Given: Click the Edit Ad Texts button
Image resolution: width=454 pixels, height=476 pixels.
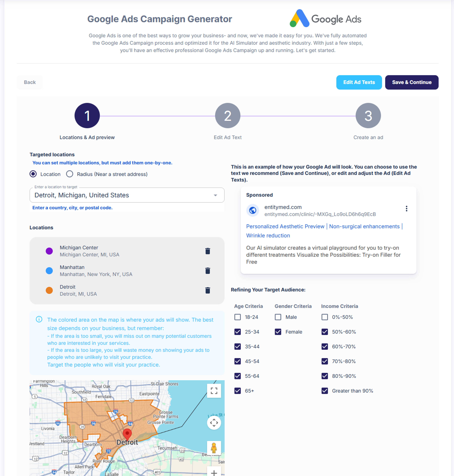Looking at the screenshot, I should pos(359,82).
